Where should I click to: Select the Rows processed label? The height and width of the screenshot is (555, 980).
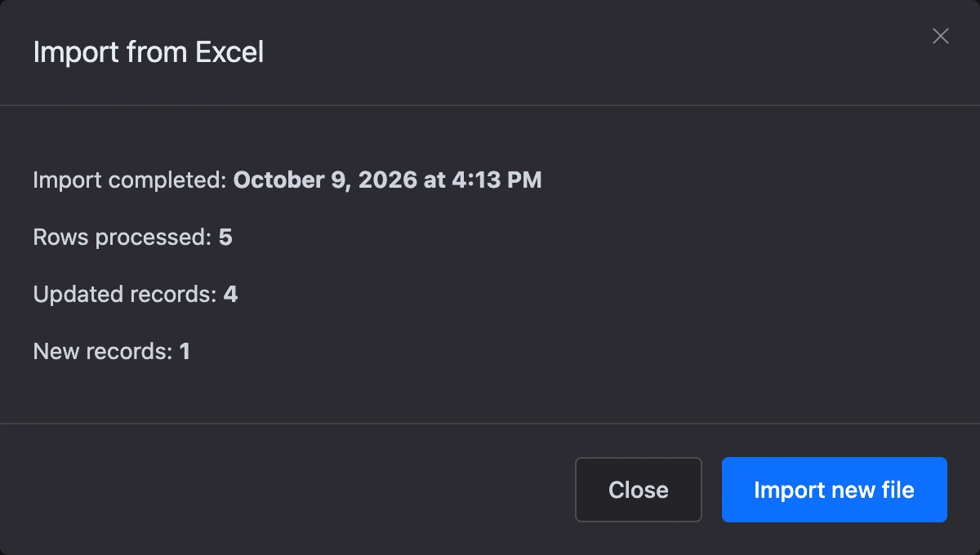click(x=122, y=238)
